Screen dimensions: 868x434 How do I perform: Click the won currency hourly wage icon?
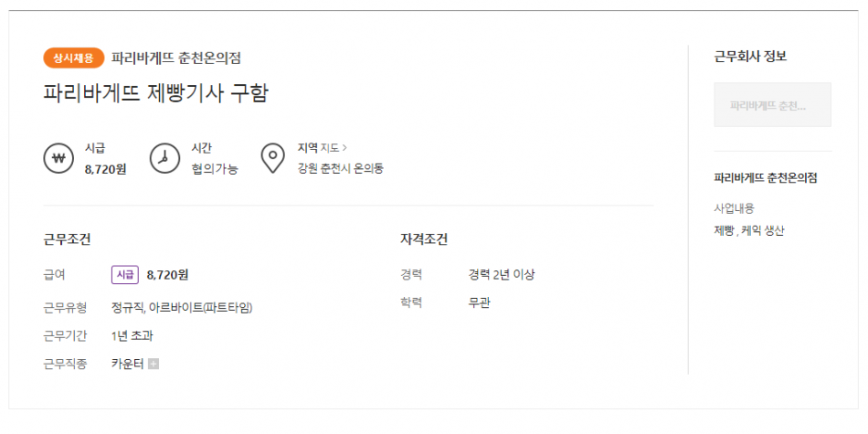pos(58,158)
